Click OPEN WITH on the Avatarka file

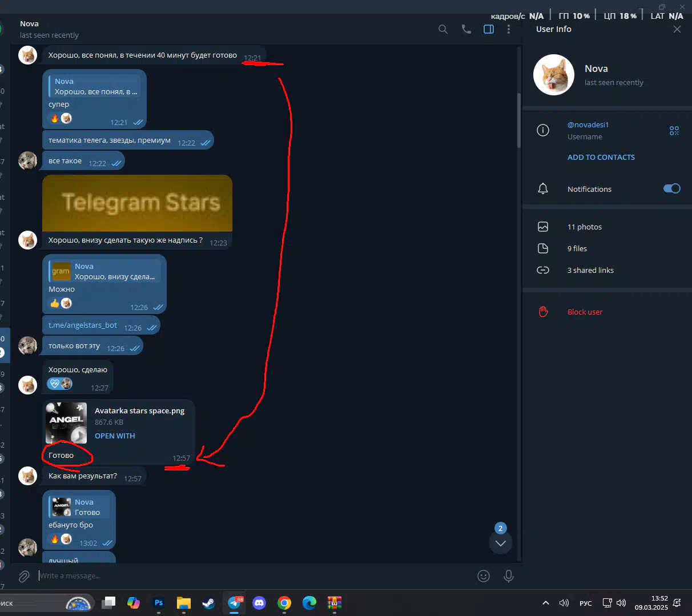pos(115,436)
